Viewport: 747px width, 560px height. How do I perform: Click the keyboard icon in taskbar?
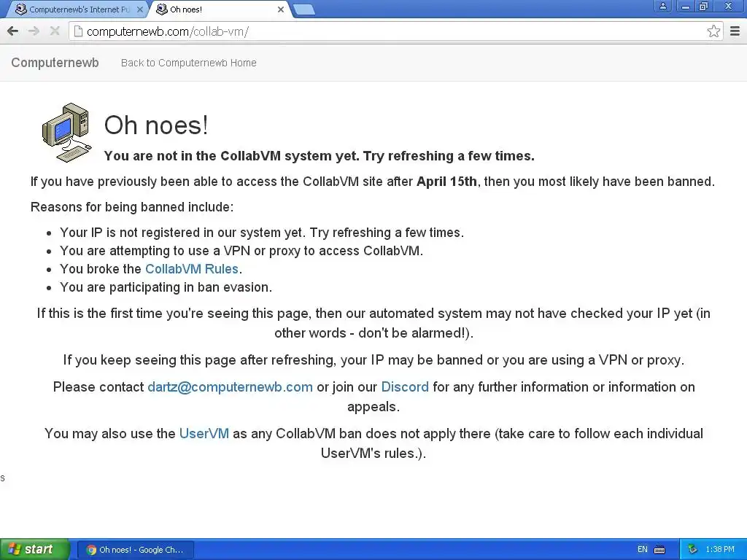click(659, 550)
